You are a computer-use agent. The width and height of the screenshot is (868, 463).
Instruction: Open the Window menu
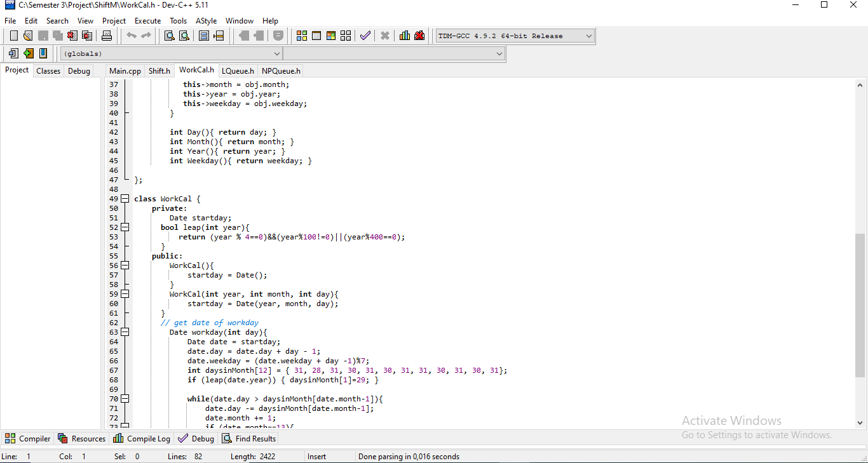[240, 21]
